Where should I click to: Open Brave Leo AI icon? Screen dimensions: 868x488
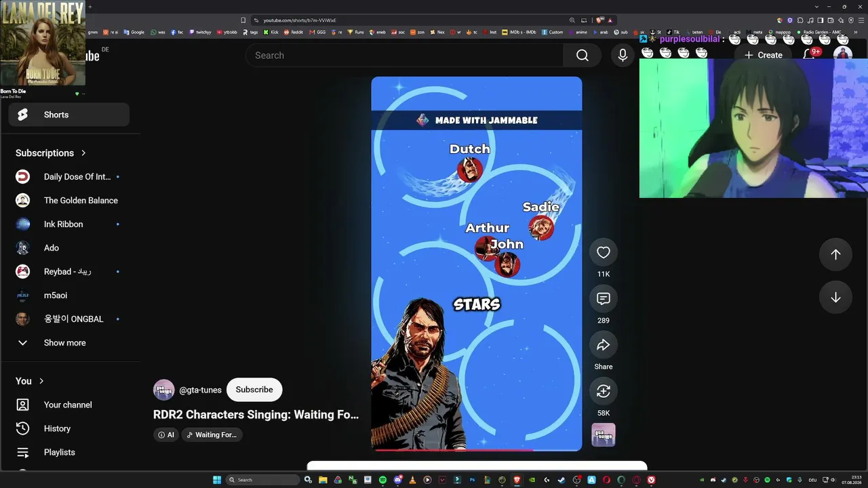(x=840, y=20)
